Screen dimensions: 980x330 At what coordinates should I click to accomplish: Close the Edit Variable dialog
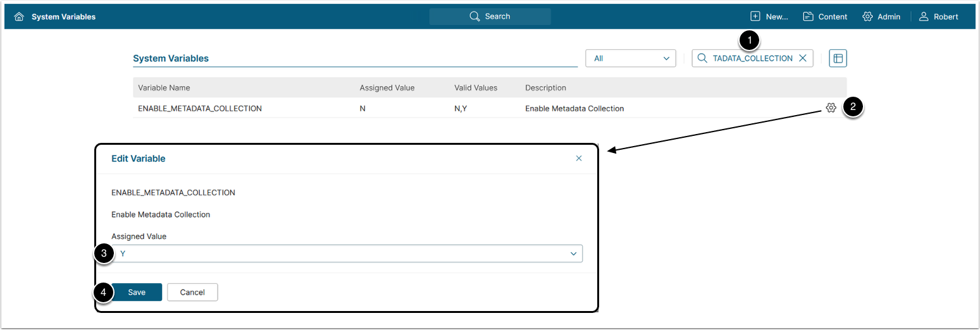(579, 159)
